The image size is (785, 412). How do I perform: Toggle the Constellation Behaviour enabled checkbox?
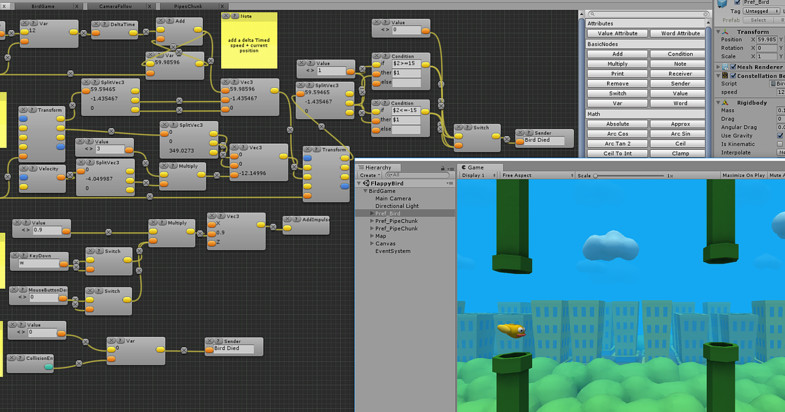[733, 76]
